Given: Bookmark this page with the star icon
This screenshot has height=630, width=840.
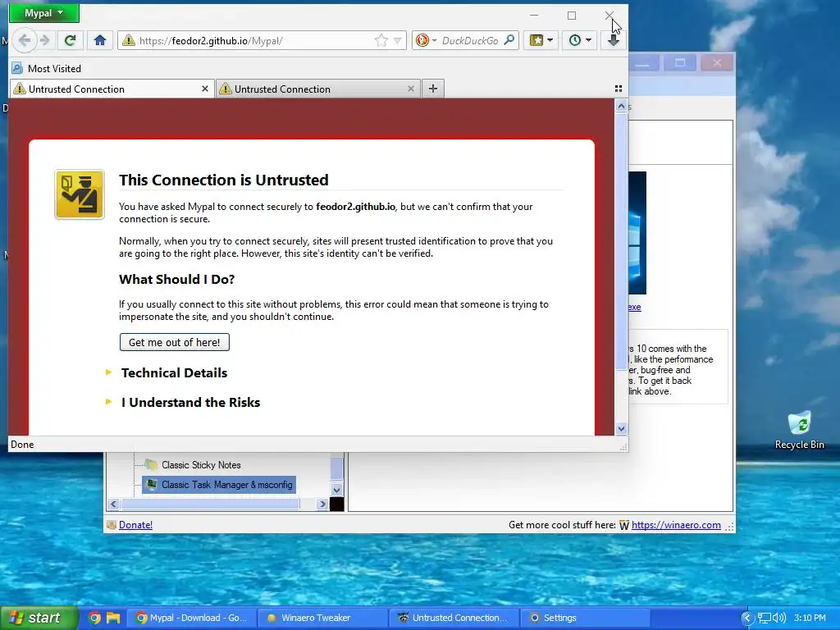Looking at the screenshot, I should click(x=381, y=41).
